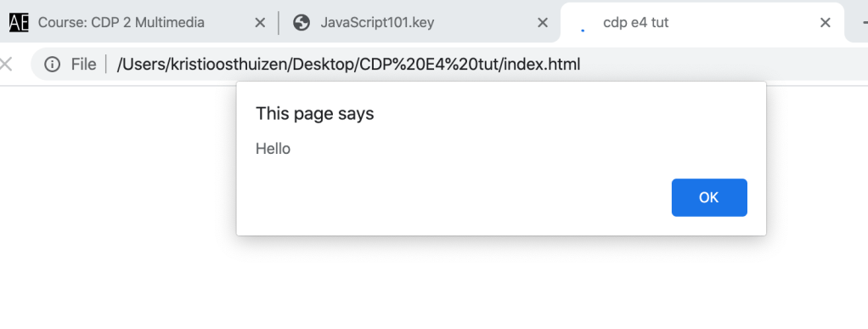Click the globe icon on the JavaScript101.key tab

tap(302, 22)
